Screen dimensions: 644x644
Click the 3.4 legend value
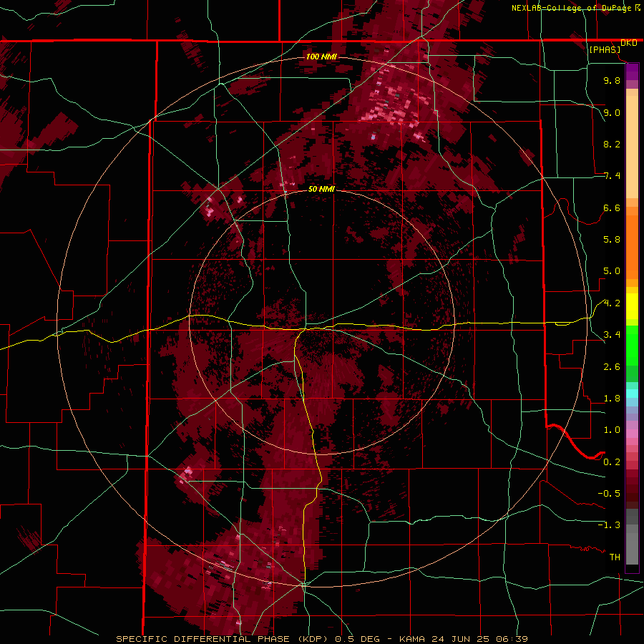click(x=612, y=335)
